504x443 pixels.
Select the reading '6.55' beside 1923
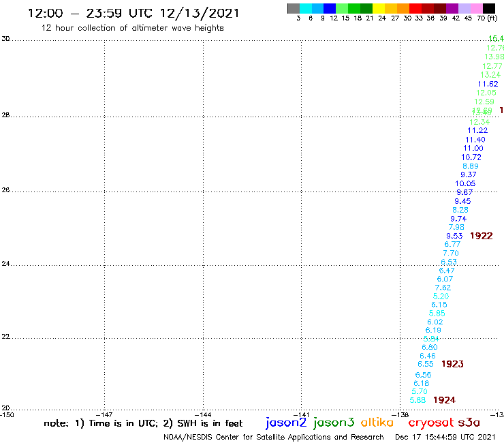coord(425,364)
